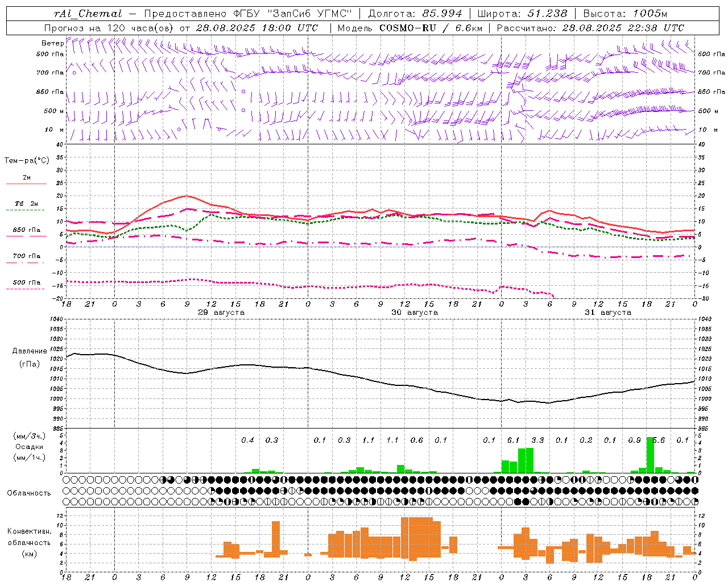The width and height of the screenshot is (728, 582).
Task: Click the 2м temperature legend entry
Action: (27, 177)
